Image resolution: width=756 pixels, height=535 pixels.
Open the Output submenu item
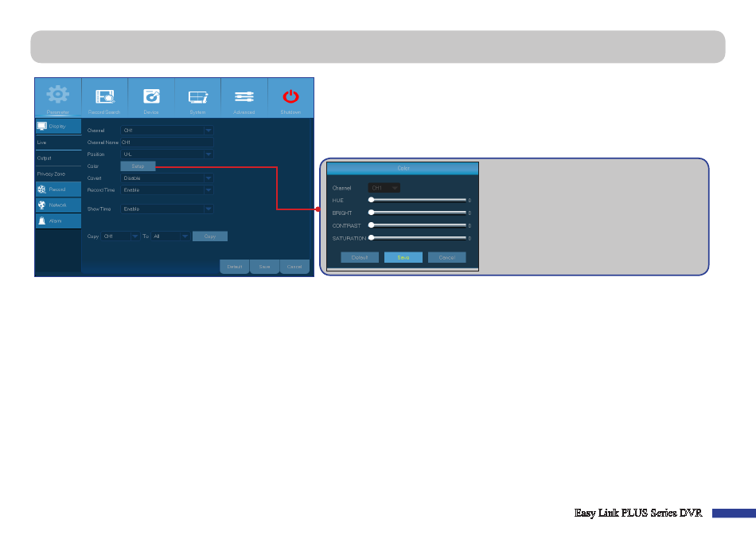(58, 158)
